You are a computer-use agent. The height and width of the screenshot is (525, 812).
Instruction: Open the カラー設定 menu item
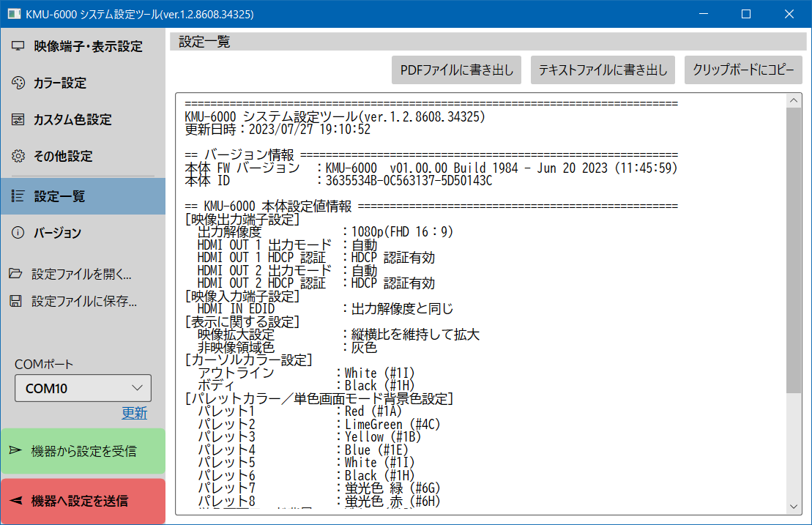click(x=60, y=83)
